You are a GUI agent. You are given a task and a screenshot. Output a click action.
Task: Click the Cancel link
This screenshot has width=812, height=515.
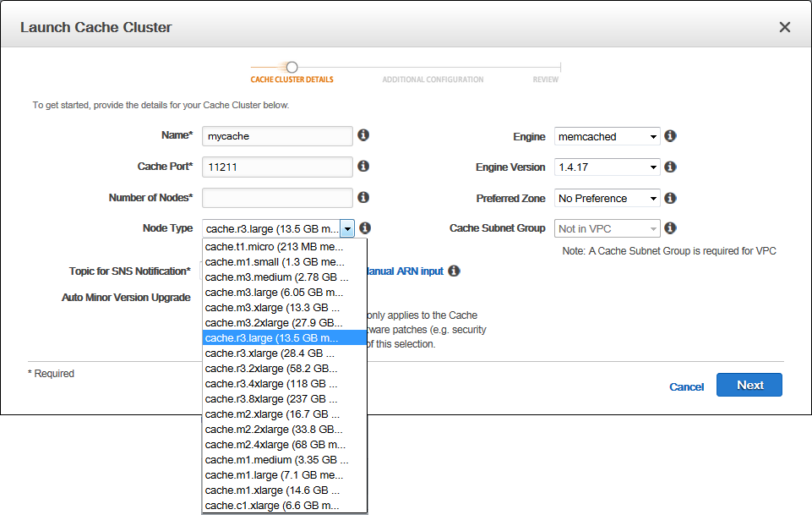pyautogui.click(x=686, y=386)
